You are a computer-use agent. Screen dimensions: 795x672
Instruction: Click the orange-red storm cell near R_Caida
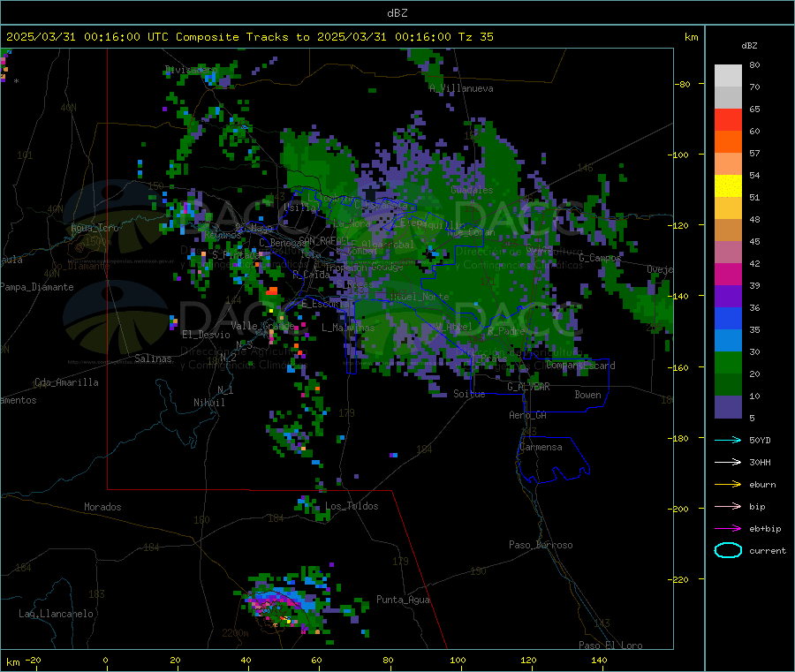point(272,291)
